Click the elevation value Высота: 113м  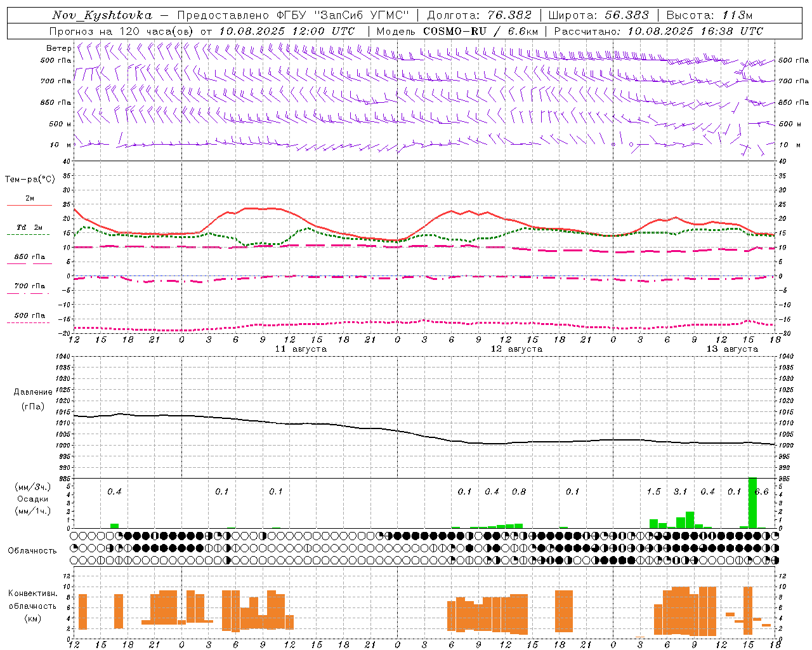coord(709,15)
